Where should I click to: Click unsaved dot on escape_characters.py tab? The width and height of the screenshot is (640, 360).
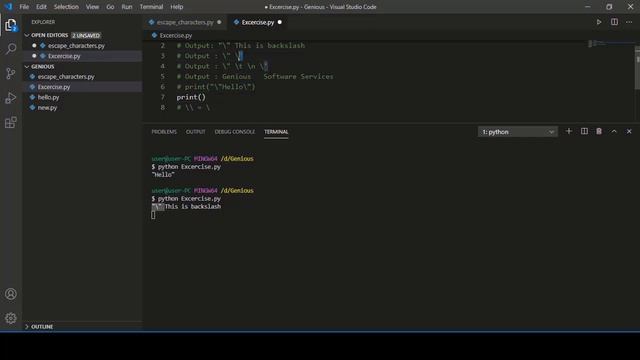point(219,22)
